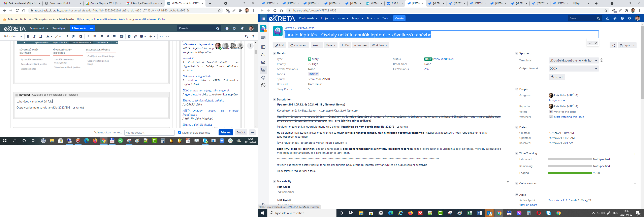Open Jira app switcher grid
The height and width of the screenshot is (217, 644).
pos(263,18)
